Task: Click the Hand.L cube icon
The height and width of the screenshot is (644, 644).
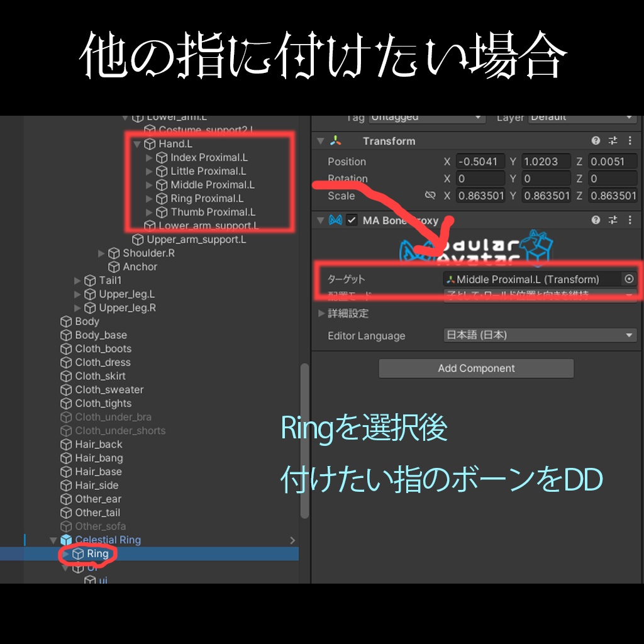Action: pyautogui.click(x=150, y=144)
